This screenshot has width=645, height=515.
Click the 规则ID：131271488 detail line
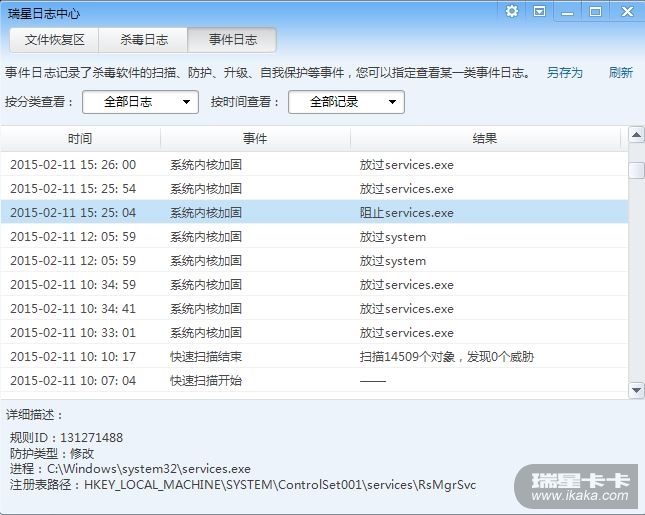click(66, 438)
